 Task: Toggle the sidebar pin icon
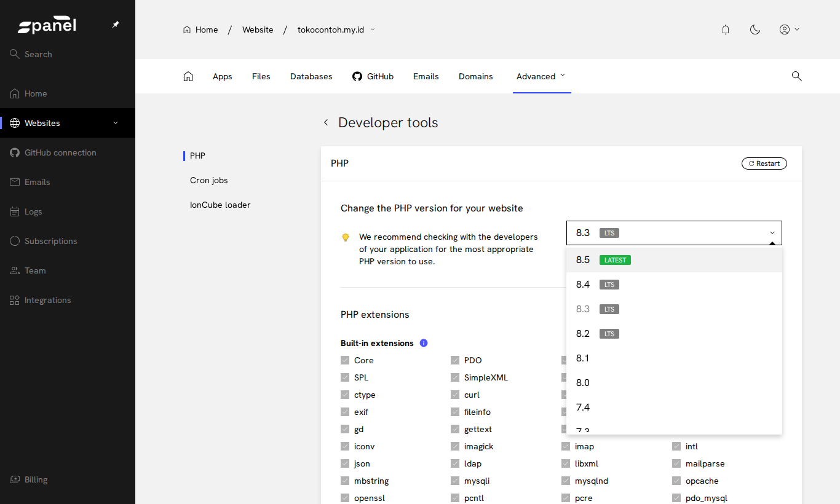[116, 25]
